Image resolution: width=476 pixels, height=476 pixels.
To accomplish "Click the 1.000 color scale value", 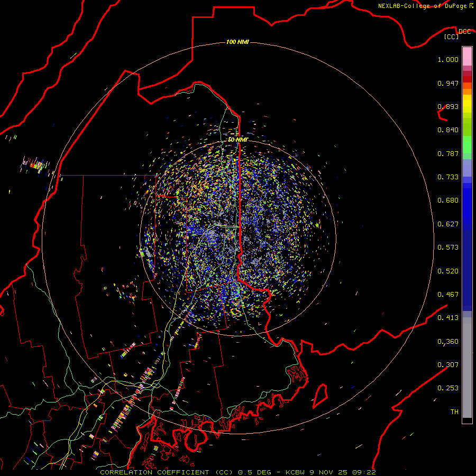I will coord(448,59).
